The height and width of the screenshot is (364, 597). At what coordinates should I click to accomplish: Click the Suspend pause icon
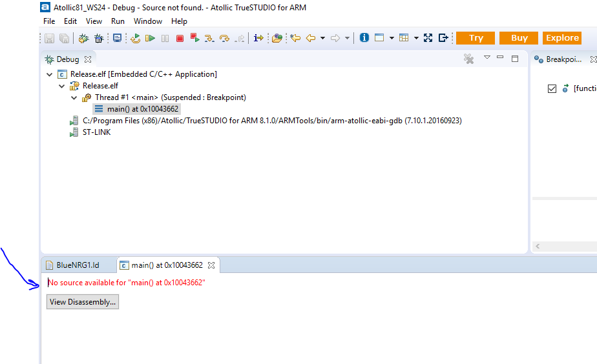click(x=165, y=38)
